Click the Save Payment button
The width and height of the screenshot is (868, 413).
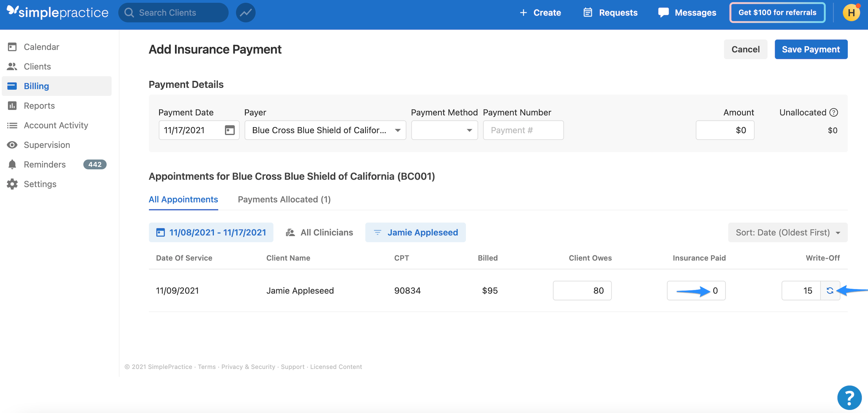[x=811, y=49]
